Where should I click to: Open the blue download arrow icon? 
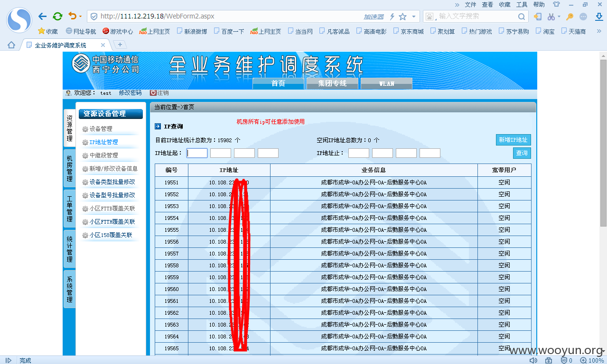(599, 17)
